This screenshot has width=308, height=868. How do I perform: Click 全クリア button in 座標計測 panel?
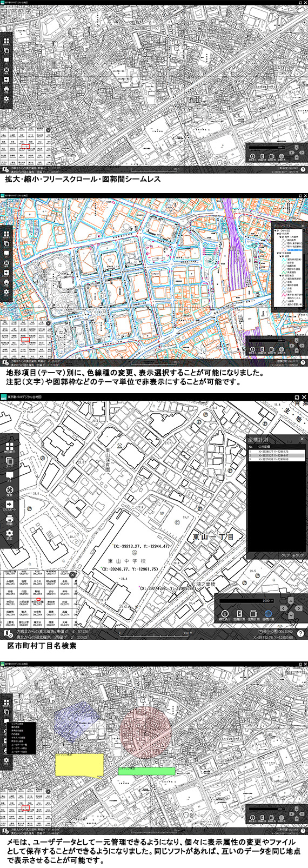point(298,555)
